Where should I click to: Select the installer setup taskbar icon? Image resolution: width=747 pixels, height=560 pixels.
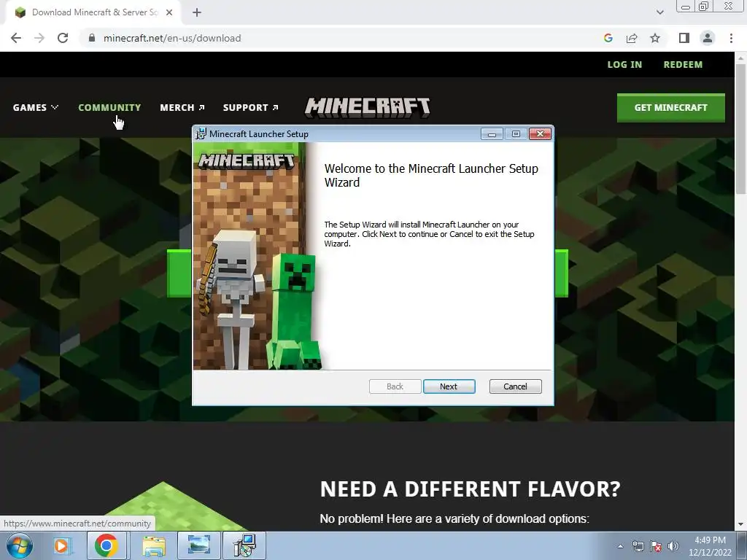point(244,545)
